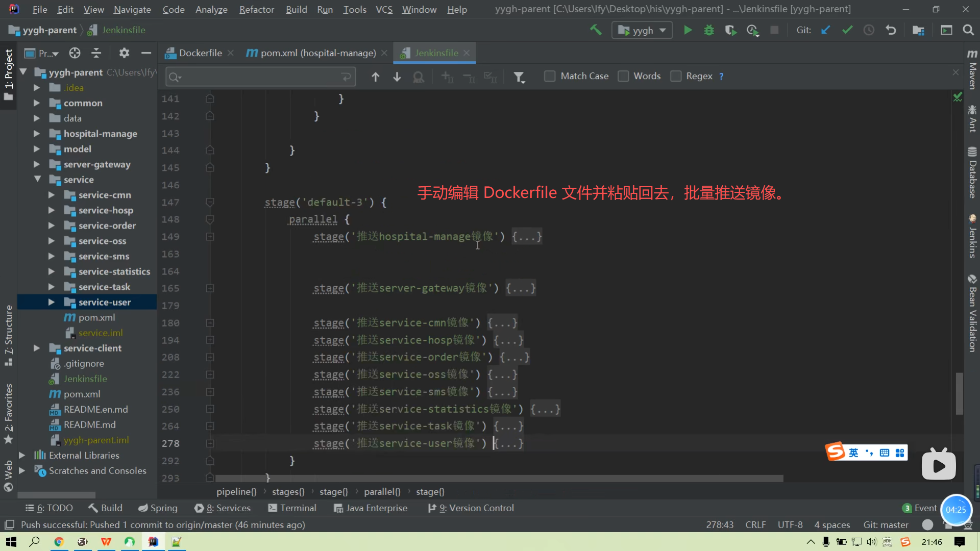Expand service-user module
The image size is (980, 551).
[52, 302]
